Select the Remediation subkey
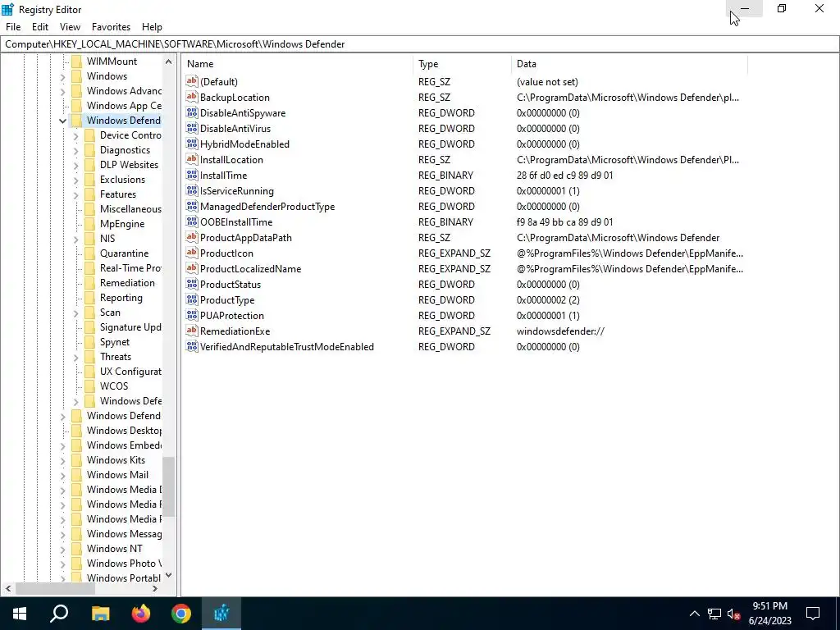Viewport: 840px width, 630px height. click(127, 282)
